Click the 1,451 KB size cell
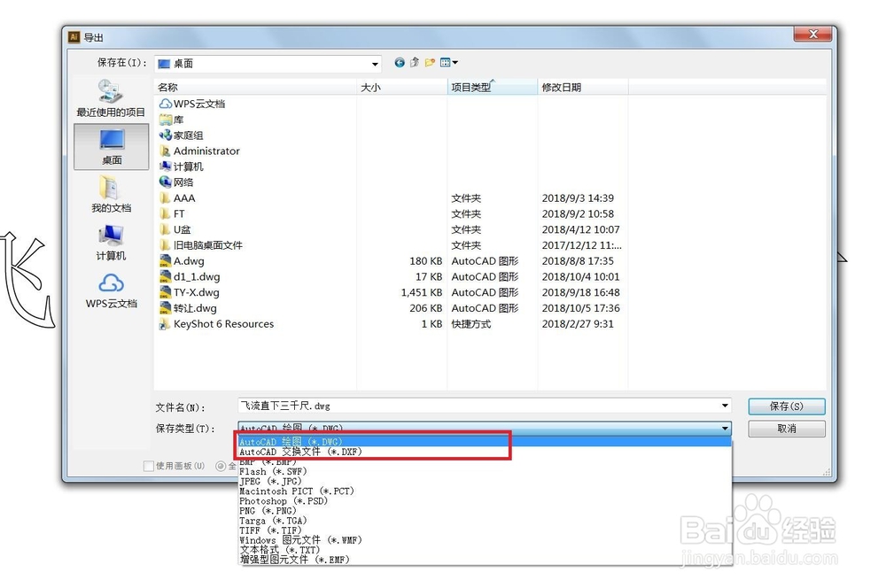Viewport: 886px width, 588px height. tap(422, 292)
